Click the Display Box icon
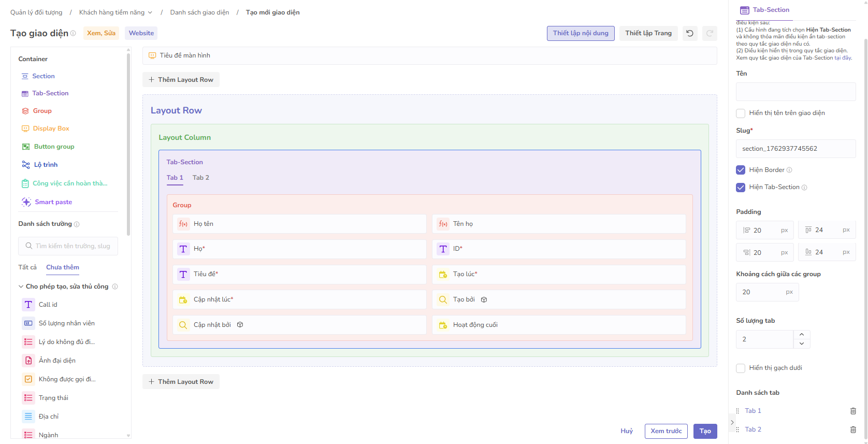The image size is (868, 444). coord(25,128)
